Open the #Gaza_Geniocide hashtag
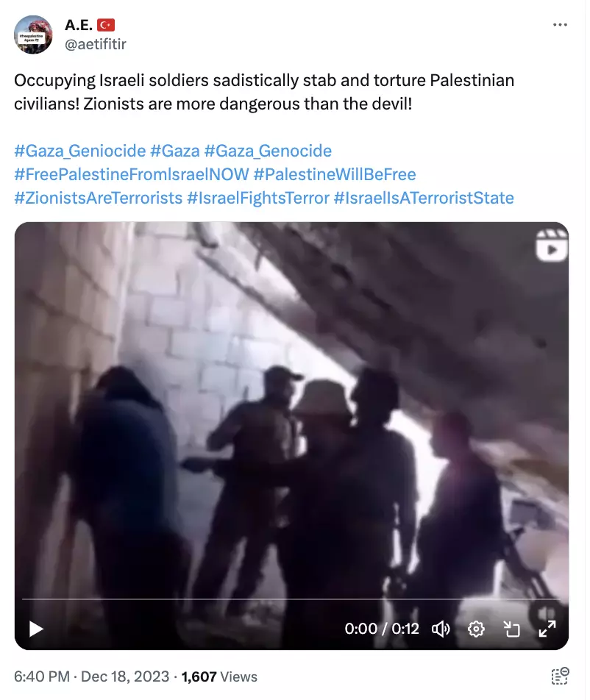The width and height of the screenshot is (590, 700). (80, 151)
